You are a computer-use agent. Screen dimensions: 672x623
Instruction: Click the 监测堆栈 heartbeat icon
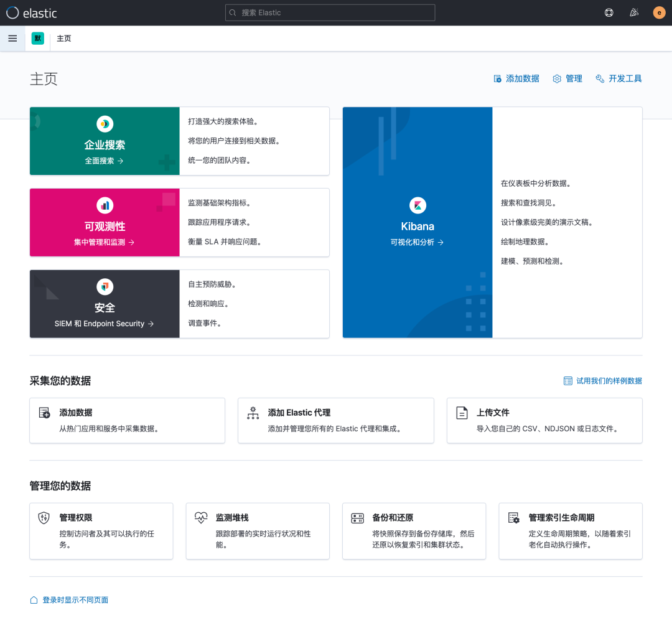click(201, 518)
